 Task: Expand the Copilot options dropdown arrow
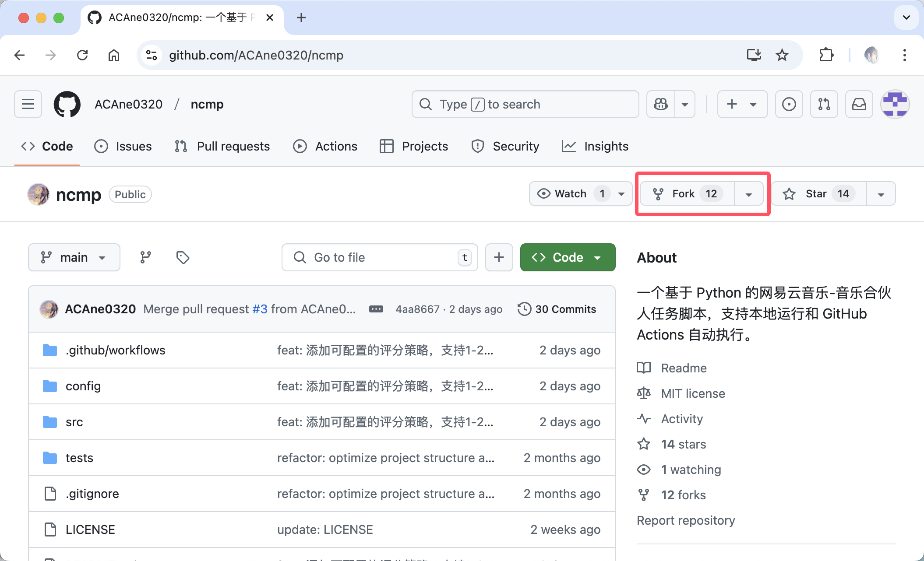tap(685, 104)
